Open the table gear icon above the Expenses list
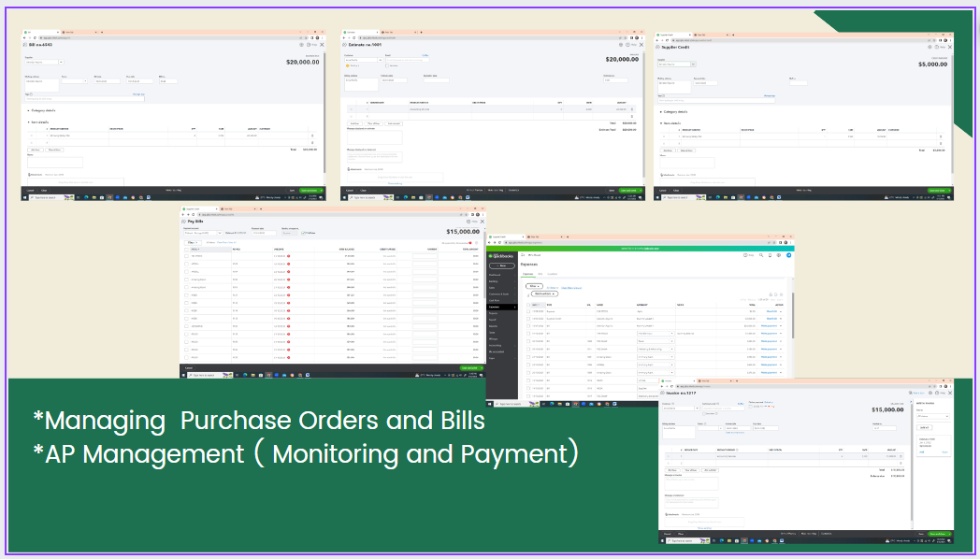Image resolution: width=980 pixels, height=559 pixels. [x=781, y=294]
